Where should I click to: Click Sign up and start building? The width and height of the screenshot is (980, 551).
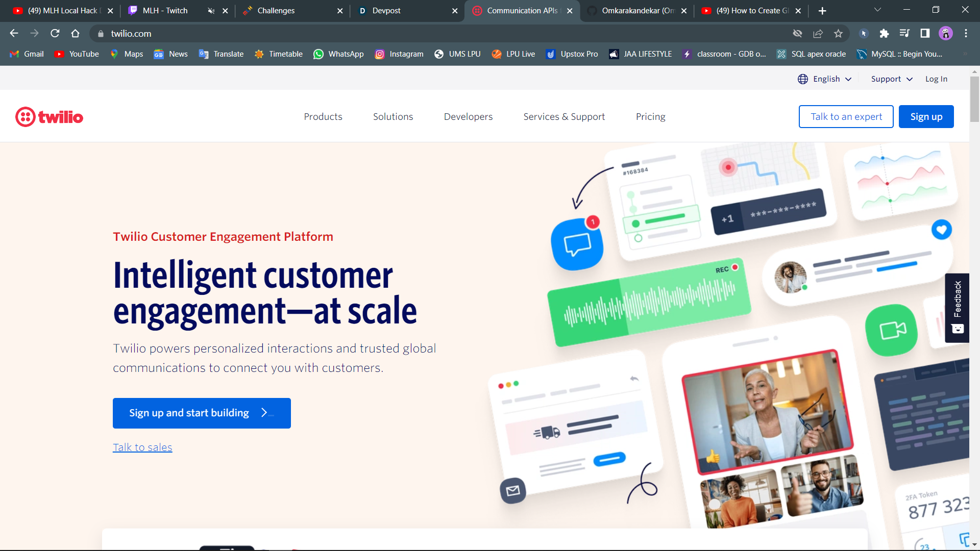point(202,413)
